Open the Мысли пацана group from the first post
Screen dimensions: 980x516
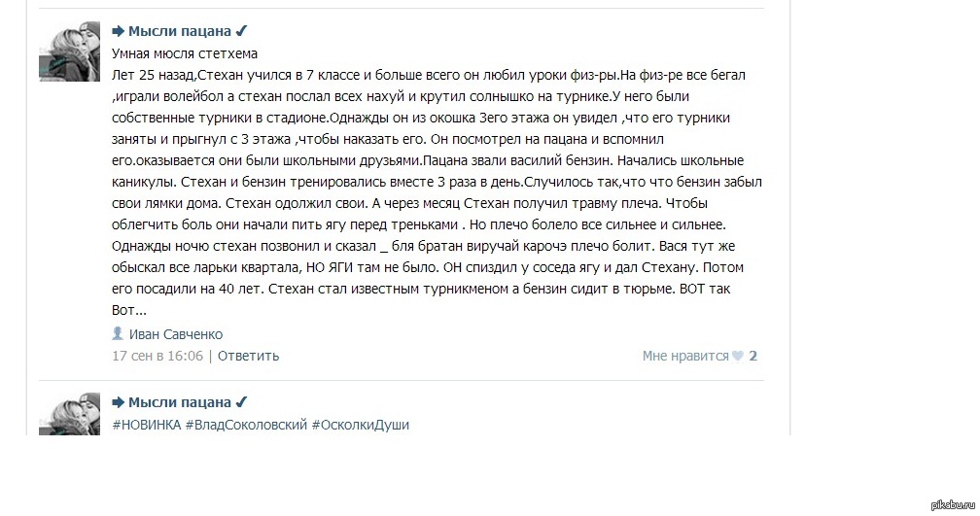click(x=180, y=31)
